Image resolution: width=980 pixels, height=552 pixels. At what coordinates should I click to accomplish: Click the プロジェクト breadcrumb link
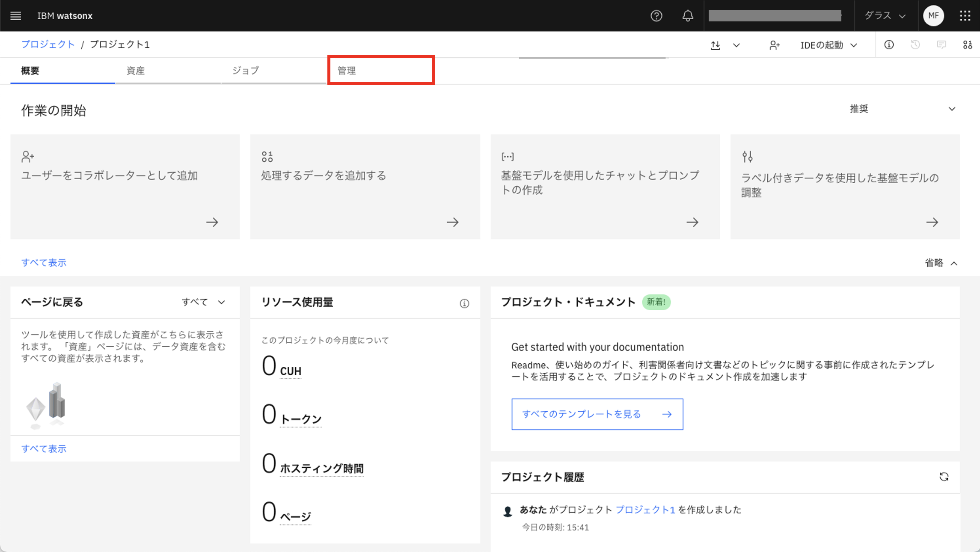[48, 45]
